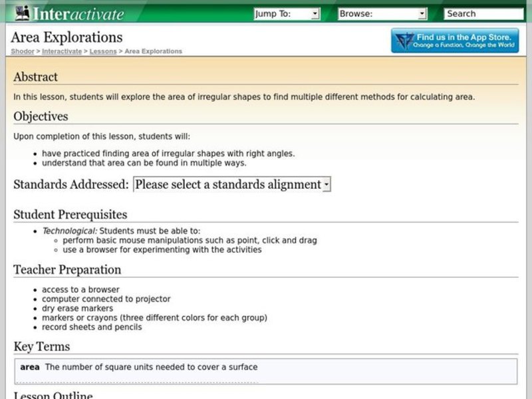Click the Key Terms heading
Image resolution: width=532 pixels, height=399 pixels.
[x=41, y=346]
